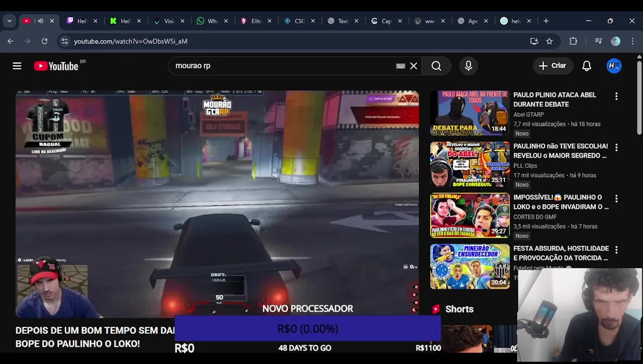
Task: Open CORTES DO GMF channel name
Action: point(535,217)
